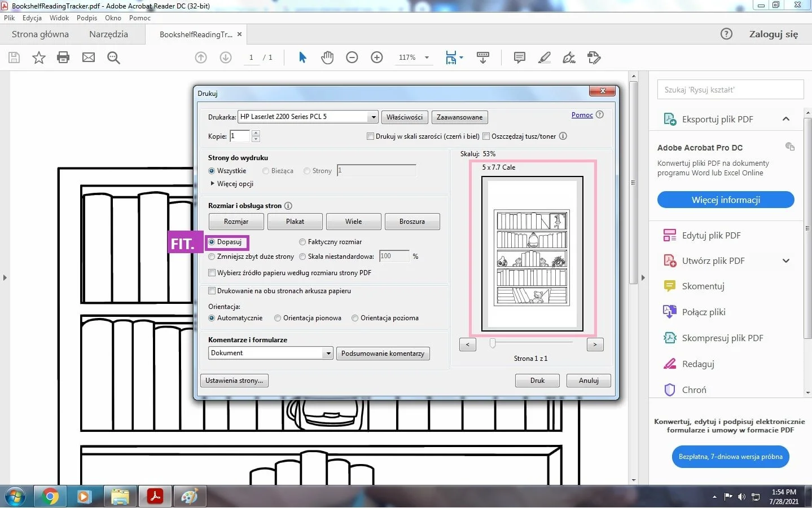Click the magnifier search icon

click(113, 58)
